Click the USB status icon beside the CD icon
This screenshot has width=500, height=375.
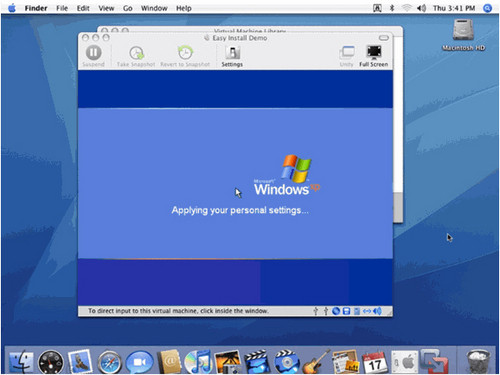[x=326, y=311]
